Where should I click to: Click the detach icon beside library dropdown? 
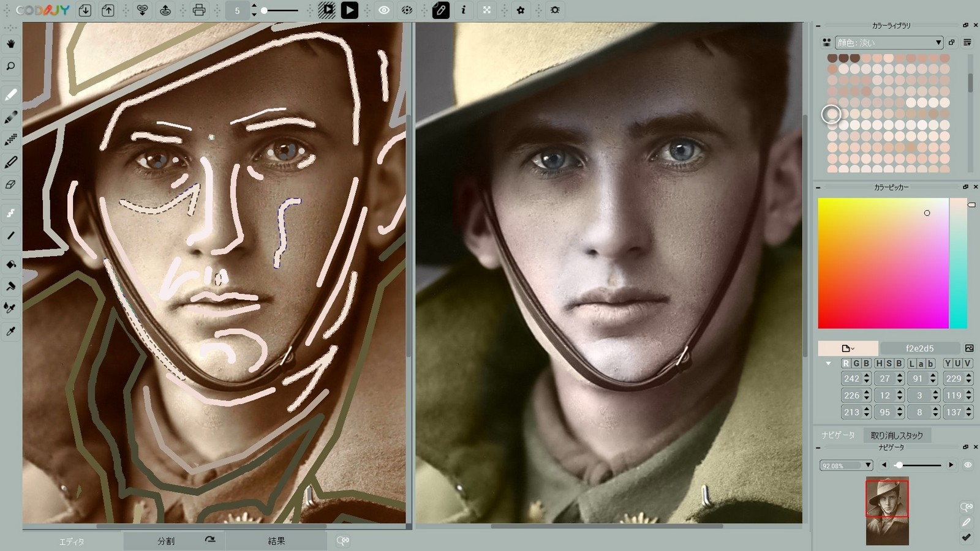click(951, 42)
